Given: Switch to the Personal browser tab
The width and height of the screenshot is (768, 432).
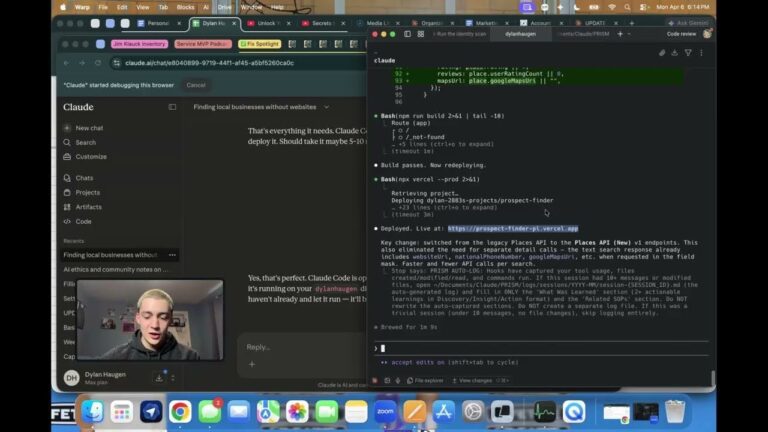Looking at the screenshot, I should tap(159, 23).
